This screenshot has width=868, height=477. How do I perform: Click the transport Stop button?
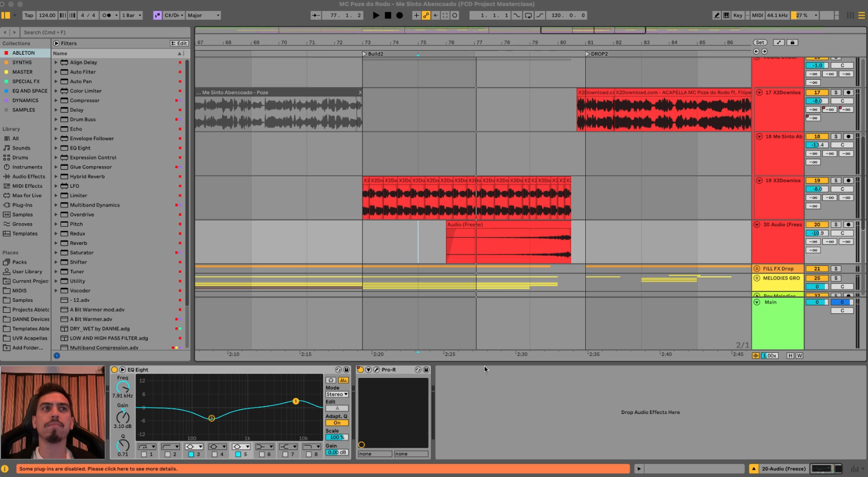click(388, 15)
